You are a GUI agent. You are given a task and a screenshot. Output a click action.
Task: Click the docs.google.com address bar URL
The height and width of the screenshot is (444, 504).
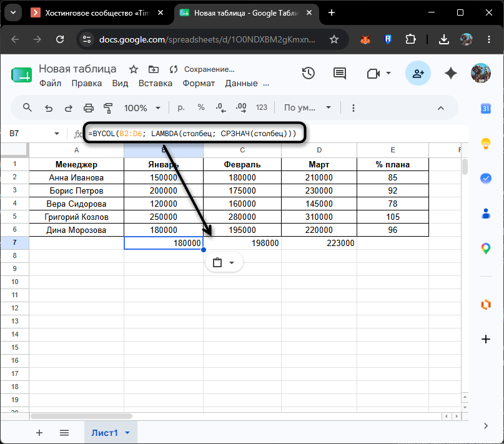click(207, 39)
